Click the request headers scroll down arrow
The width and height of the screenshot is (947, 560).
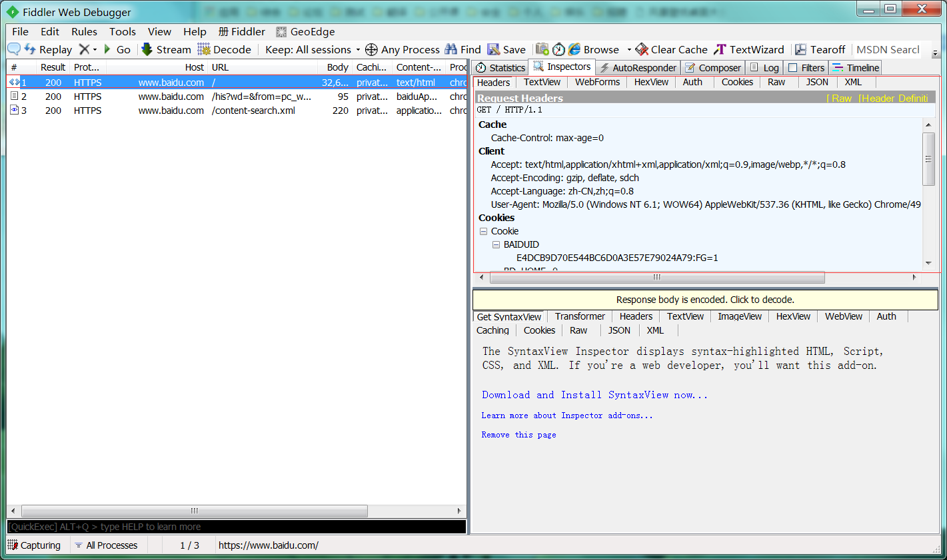pos(928,263)
